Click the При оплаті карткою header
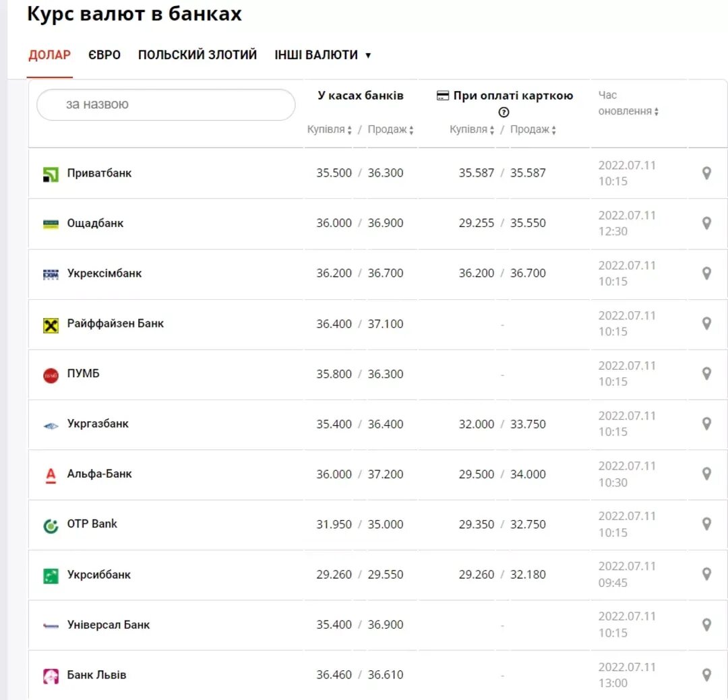The image size is (728, 700). pos(513,96)
